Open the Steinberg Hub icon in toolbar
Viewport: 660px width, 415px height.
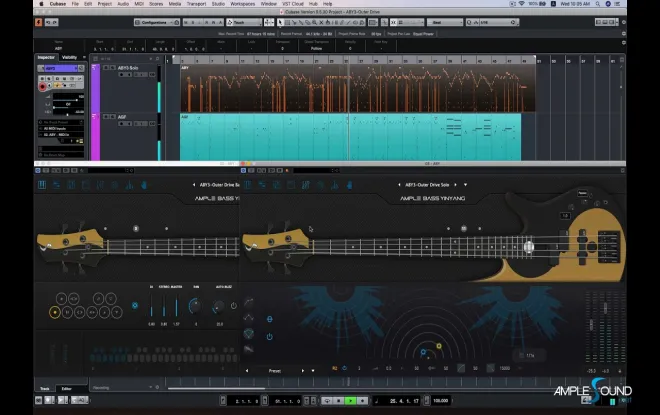click(x=38, y=22)
